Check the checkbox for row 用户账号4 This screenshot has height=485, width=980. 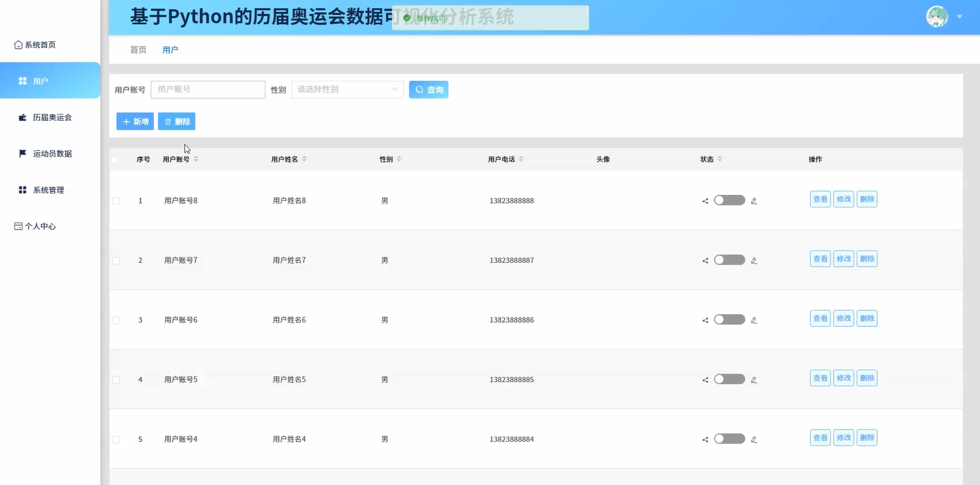point(116,440)
